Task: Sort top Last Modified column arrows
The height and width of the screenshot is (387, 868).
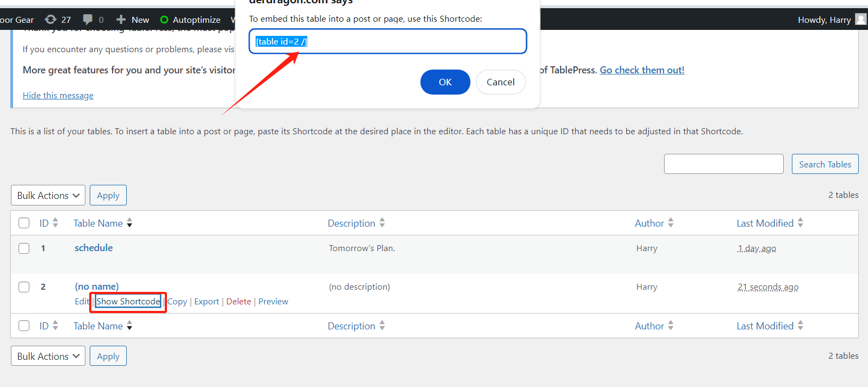Action: 800,223
